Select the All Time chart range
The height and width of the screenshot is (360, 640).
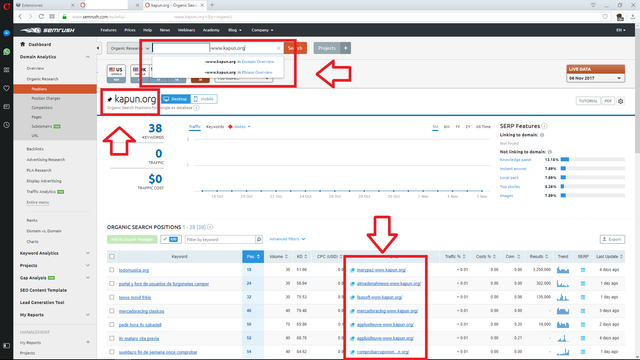click(483, 127)
